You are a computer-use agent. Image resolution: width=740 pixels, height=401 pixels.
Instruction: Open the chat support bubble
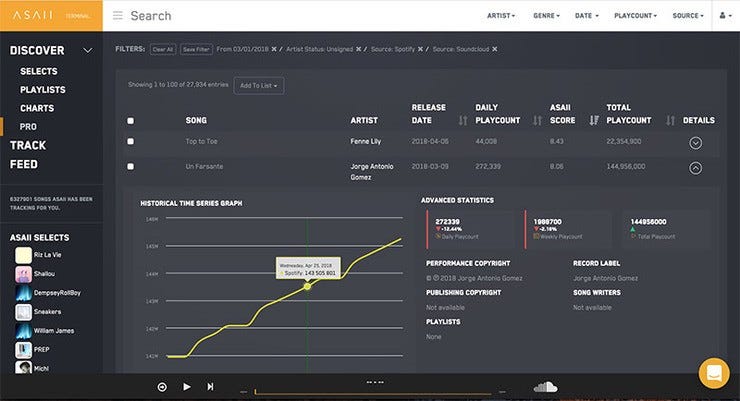coord(714,373)
